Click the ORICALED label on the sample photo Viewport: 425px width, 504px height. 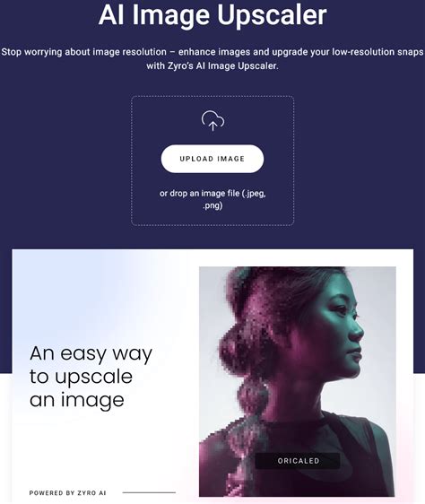click(x=299, y=461)
